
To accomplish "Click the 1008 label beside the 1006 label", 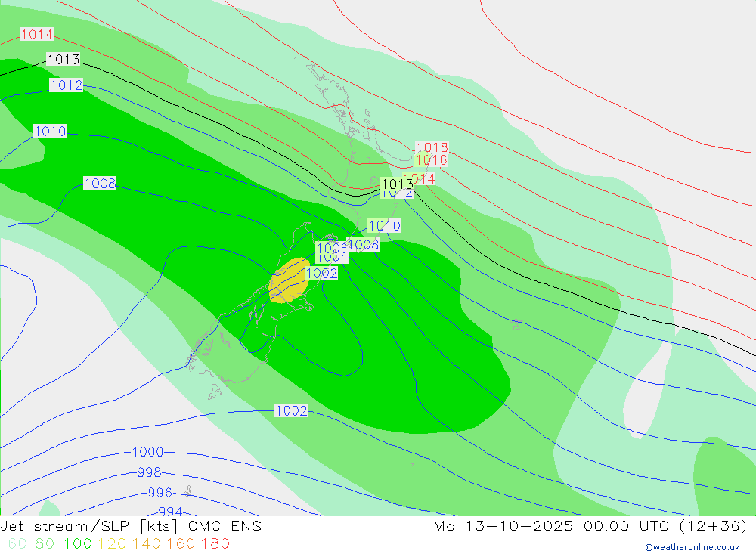I will click(x=363, y=244).
